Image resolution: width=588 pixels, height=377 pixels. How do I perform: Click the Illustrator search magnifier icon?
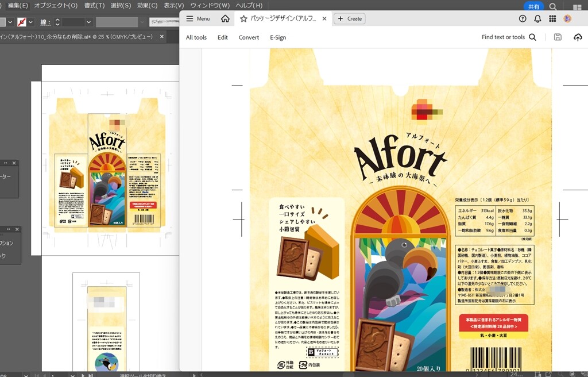tap(552, 6)
